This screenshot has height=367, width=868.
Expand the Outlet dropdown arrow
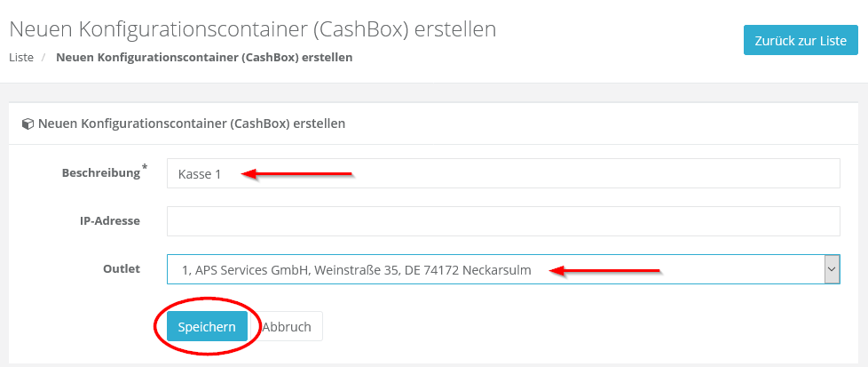(832, 269)
